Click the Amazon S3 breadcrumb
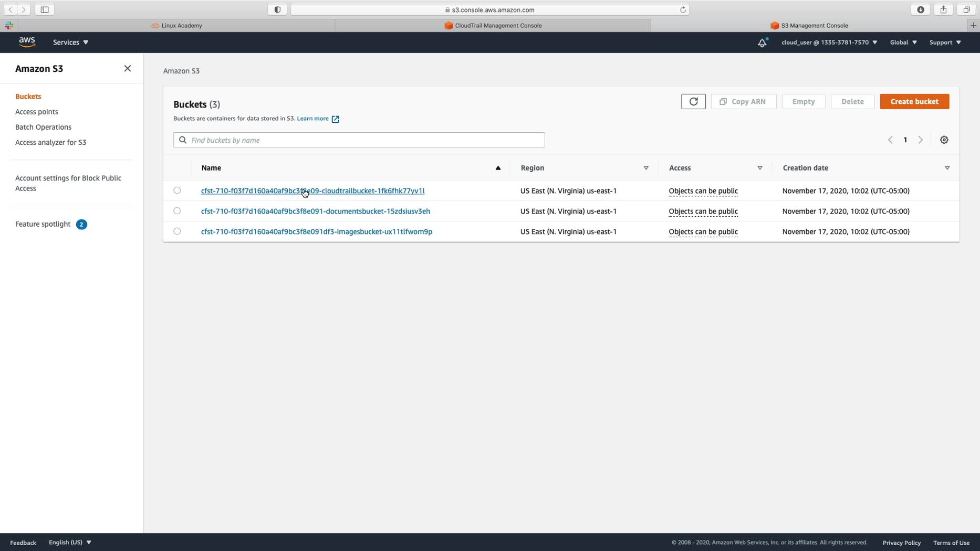 [x=181, y=71]
